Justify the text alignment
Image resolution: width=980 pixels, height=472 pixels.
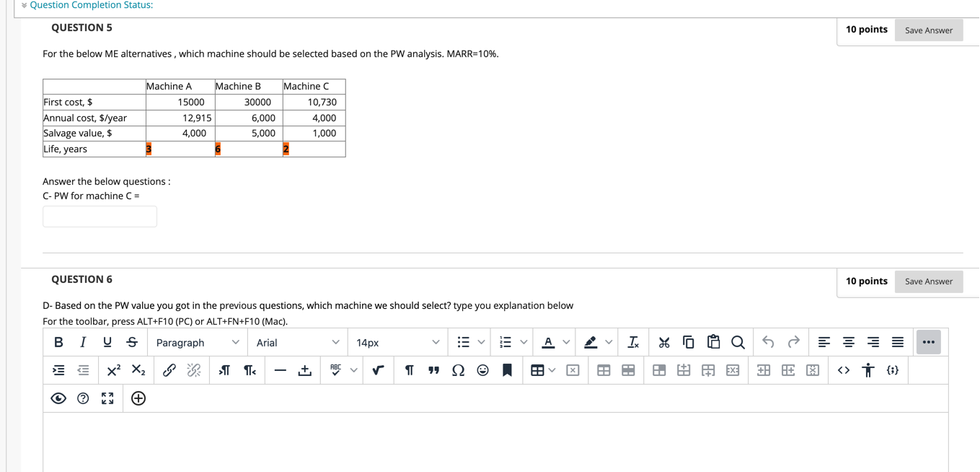coord(898,342)
